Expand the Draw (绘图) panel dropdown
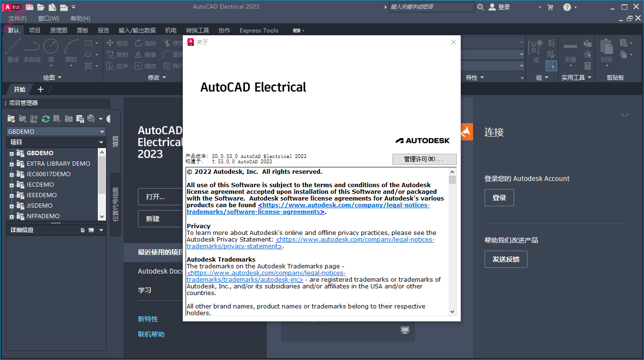Viewport: 644px width, 360px height. pos(53,77)
